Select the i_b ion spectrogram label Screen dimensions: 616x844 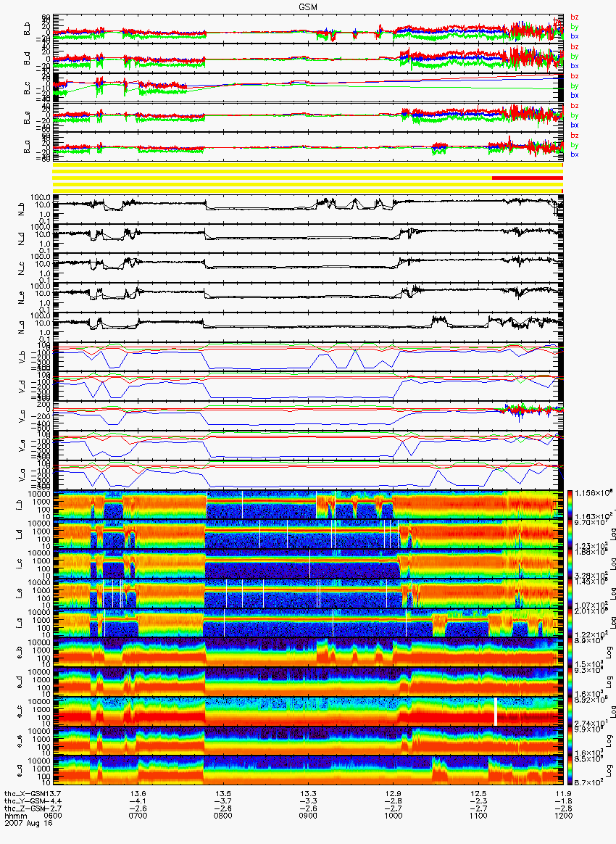pyautogui.click(x=19, y=505)
